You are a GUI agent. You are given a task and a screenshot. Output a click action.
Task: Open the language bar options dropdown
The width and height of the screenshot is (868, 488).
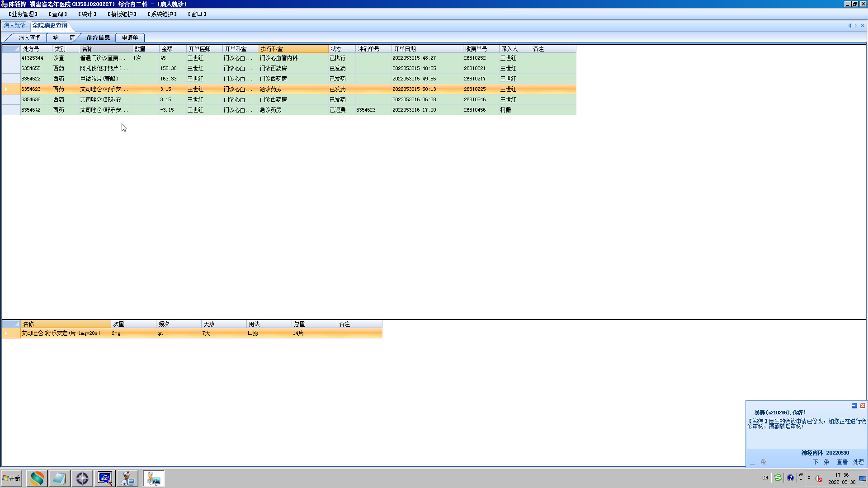(801, 480)
